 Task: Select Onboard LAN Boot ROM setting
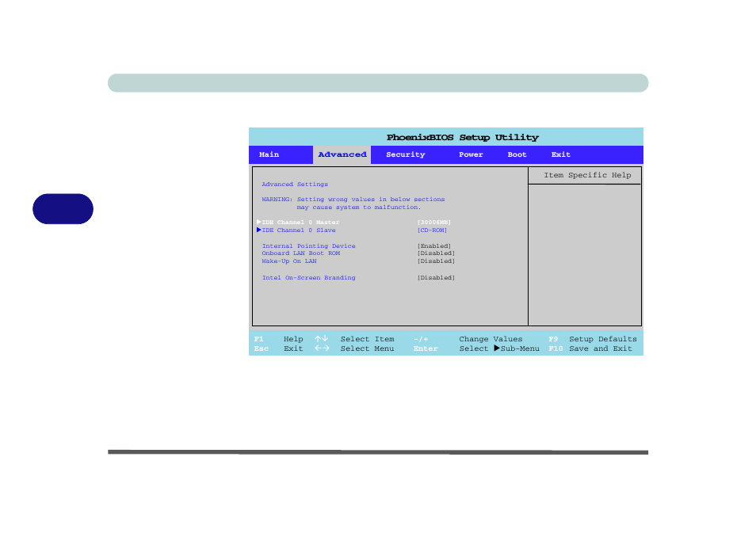[301, 253]
